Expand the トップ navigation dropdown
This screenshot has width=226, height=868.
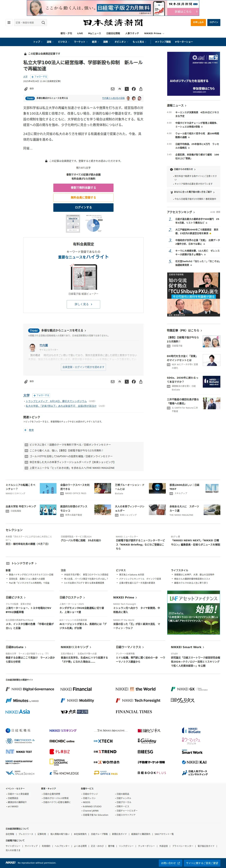click(x=38, y=42)
